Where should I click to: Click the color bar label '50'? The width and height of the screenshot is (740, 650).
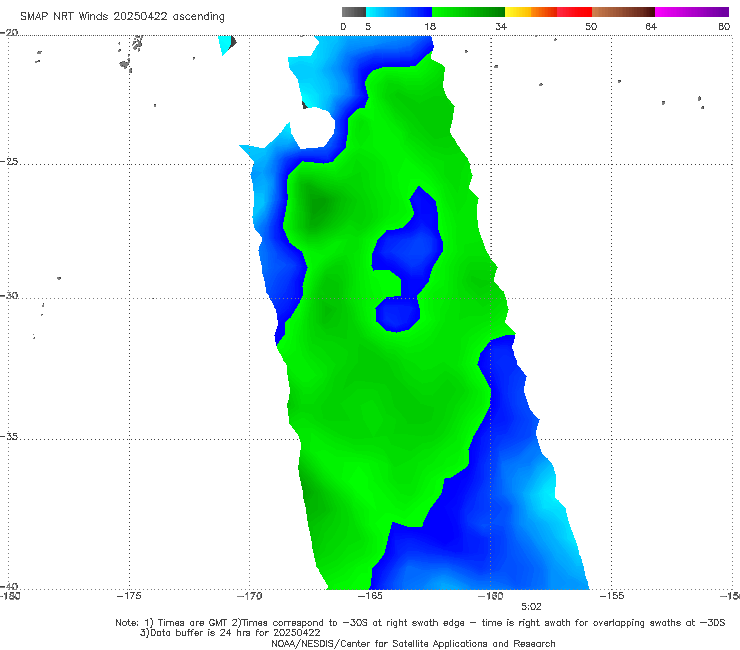[591, 26]
